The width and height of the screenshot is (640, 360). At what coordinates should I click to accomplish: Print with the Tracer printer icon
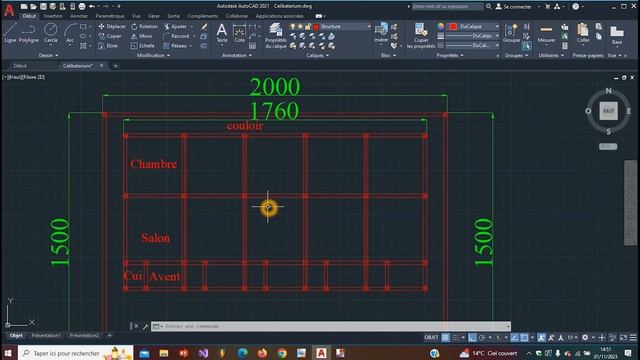tap(82, 7)
